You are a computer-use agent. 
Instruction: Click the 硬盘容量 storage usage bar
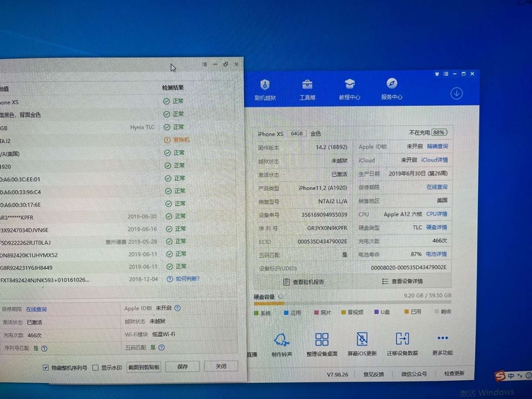352,303
